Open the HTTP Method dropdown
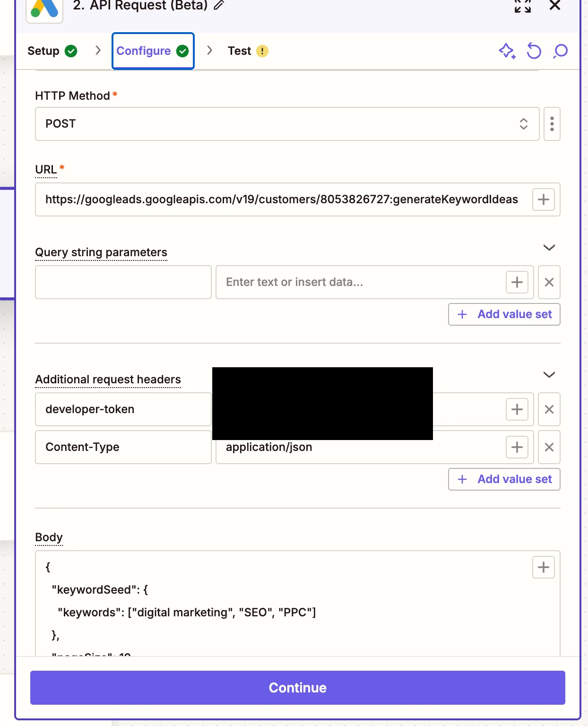Image resolution: width=588 pixels, height=726 pixels. (x=287, y=124)
